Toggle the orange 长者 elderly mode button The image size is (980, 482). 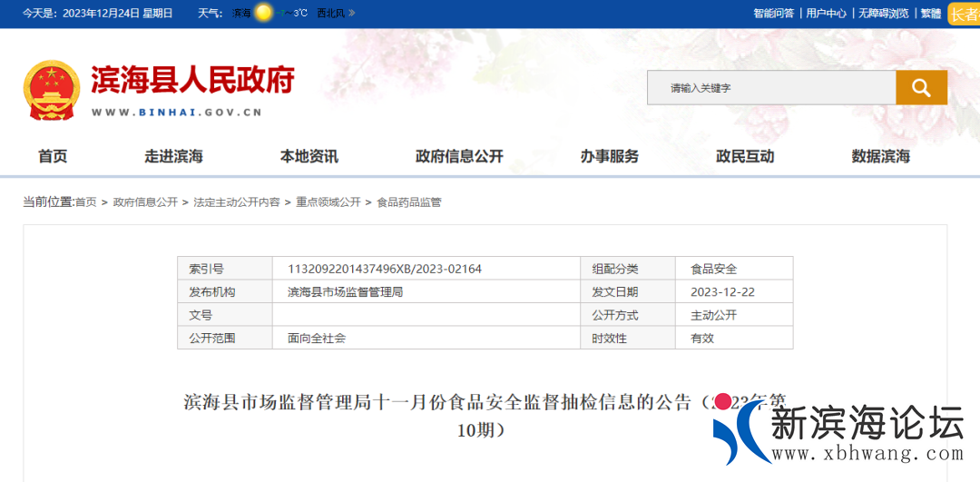(x=964, y=14)
